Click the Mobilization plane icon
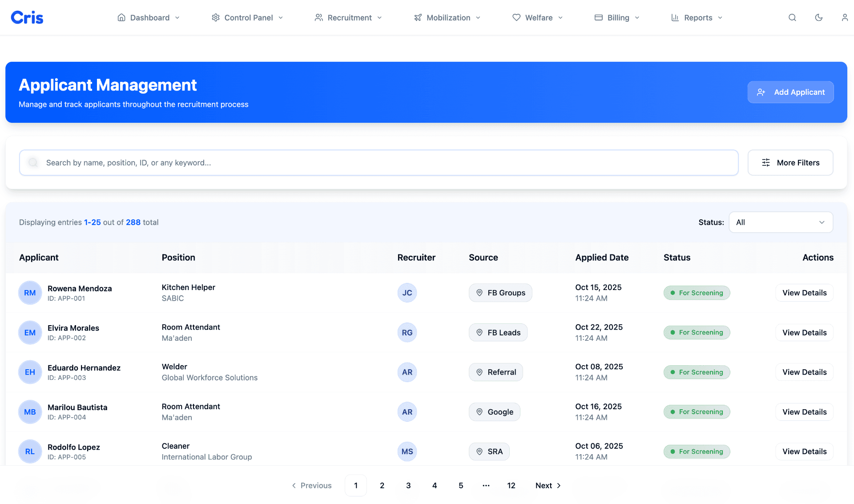Image resolution: width=854 pixels, height=504 pixels. (x=418, y=17)
